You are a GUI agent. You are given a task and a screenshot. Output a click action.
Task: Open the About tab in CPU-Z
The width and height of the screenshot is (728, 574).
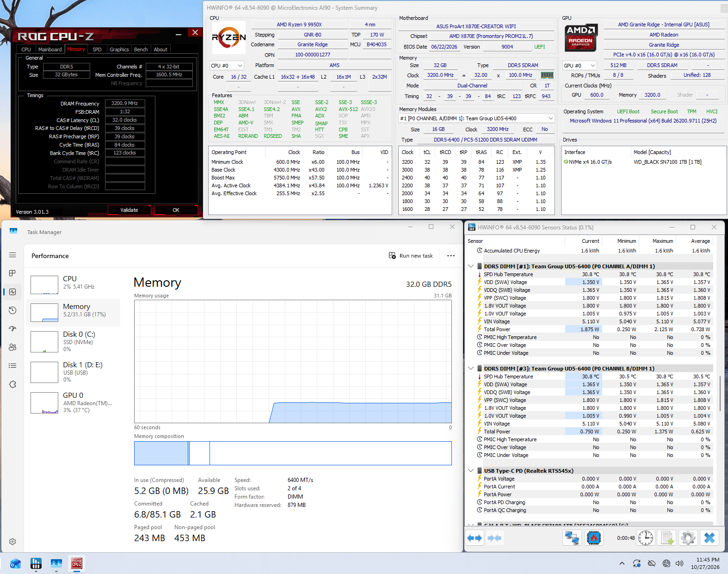click(160, 49)
